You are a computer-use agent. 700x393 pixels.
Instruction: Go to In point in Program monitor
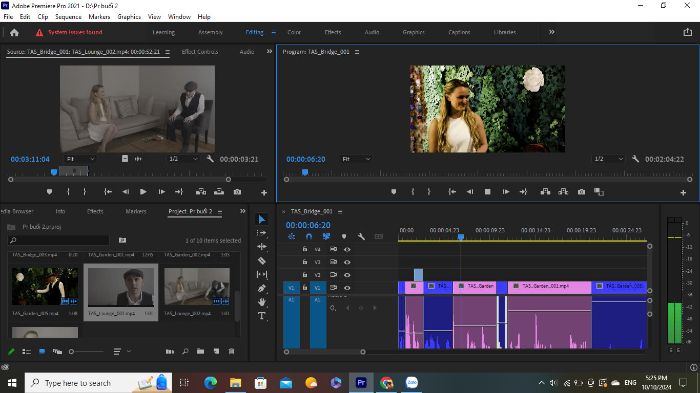452,192
